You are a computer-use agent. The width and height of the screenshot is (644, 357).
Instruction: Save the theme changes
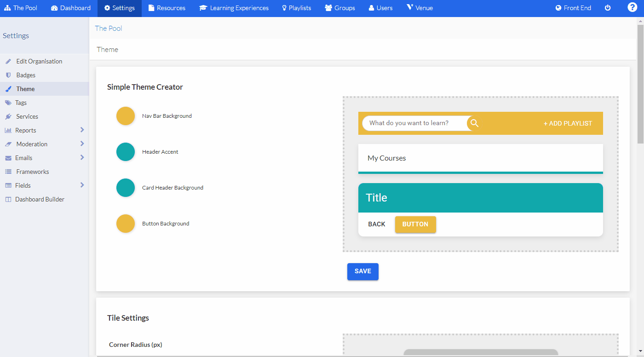coord(362,271)
